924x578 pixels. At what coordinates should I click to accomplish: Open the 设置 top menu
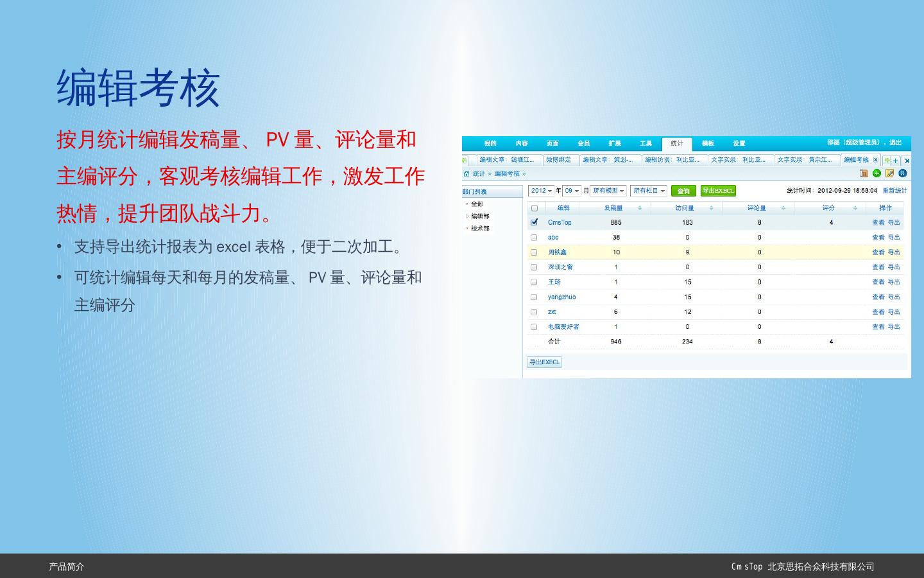coord(739,143)
